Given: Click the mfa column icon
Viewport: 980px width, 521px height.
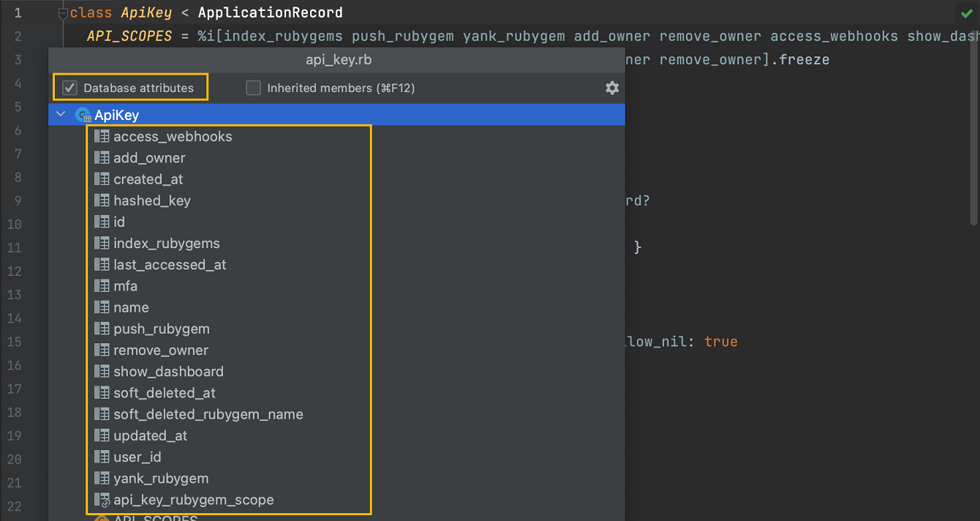Looking at the screenshot, I should (102, 286).
